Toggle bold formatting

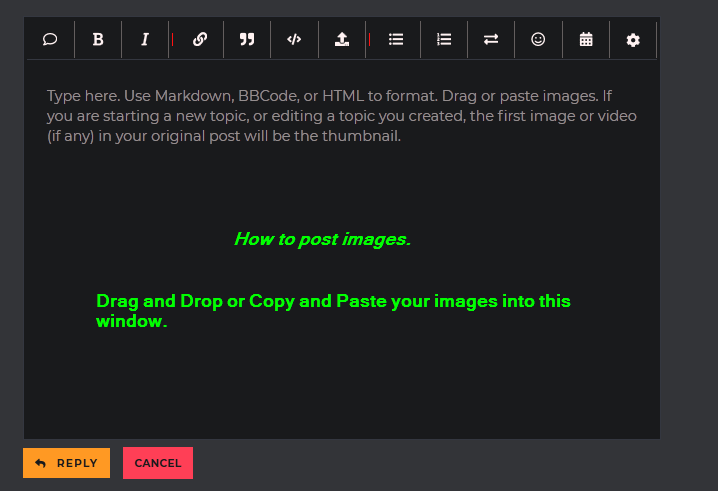click(98, 39)
